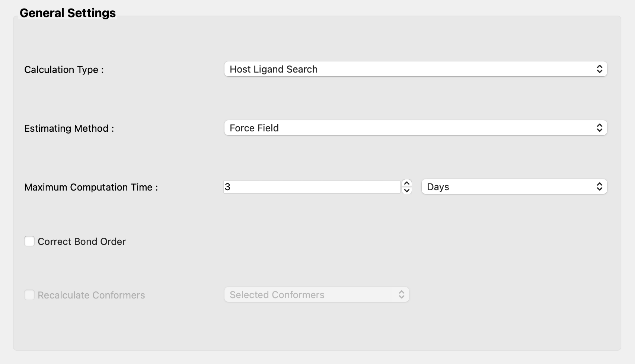The height and width of the screenshot is (364, 635).
Task: Click the Host Ligand Search selection text
Action: click(x=274, y=69)
